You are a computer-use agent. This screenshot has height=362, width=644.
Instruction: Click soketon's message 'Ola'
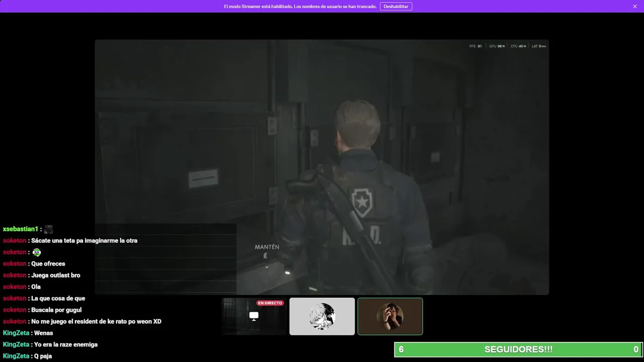[36, 287]
